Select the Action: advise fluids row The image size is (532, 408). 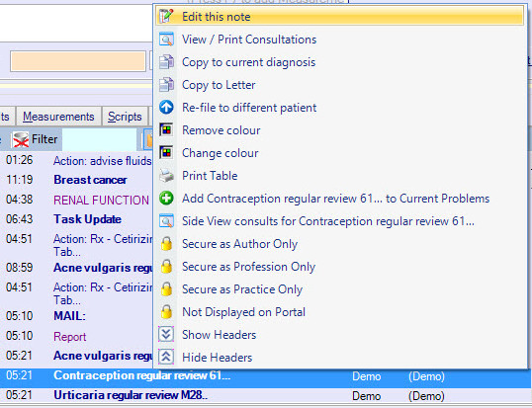coord(77,160)
